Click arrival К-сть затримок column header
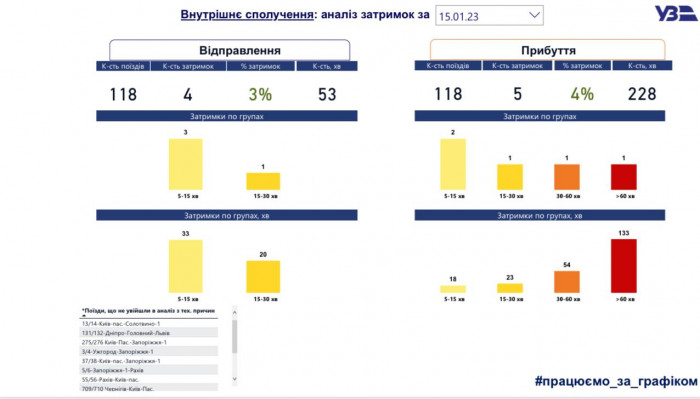Viewport: 700px width, 399px height. click(x=517, y=66)
